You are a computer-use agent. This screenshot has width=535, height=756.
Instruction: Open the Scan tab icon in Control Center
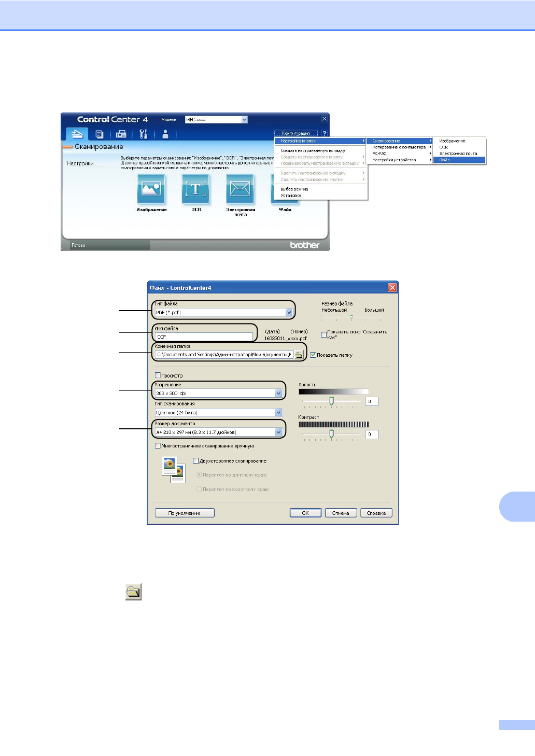[77, 134]
